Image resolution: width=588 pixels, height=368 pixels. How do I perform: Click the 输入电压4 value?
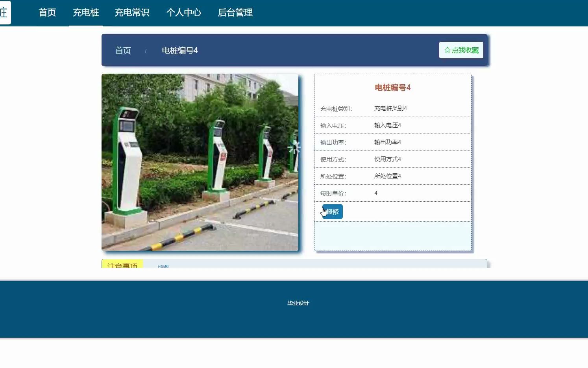point(388,125)
